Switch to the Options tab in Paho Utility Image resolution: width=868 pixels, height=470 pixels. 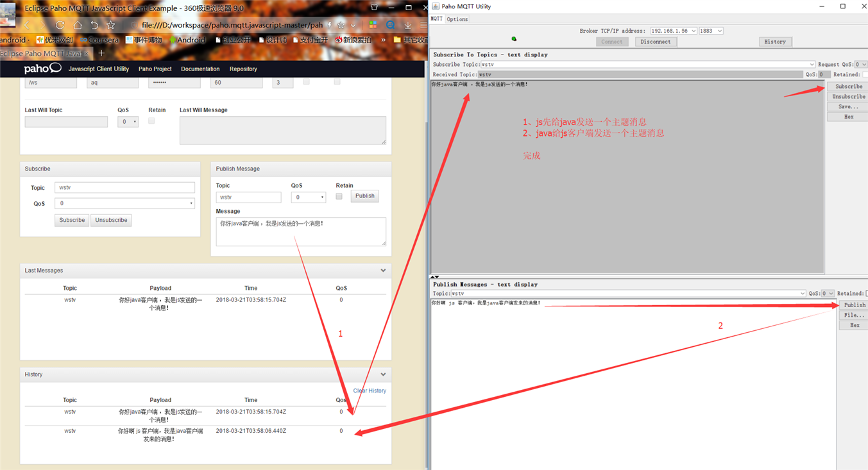pyautogui.click(x=457, y=19)
